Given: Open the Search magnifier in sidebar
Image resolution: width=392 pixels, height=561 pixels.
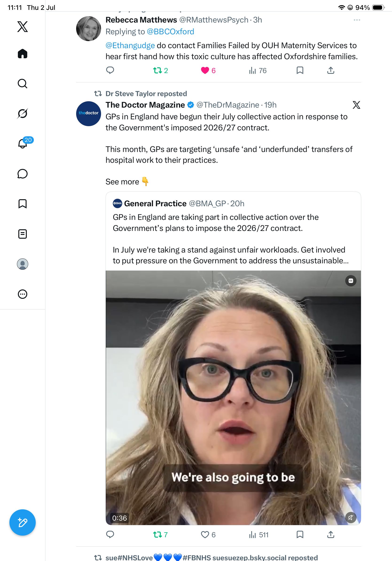Looking at the screenshot, I should pos(23,84).
